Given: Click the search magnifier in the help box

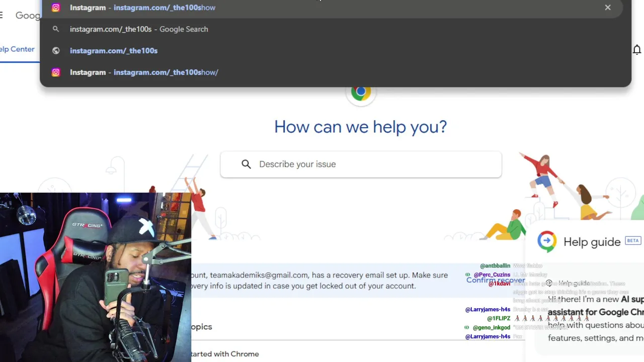Looking at the screenshot, I should click(246, 164).
